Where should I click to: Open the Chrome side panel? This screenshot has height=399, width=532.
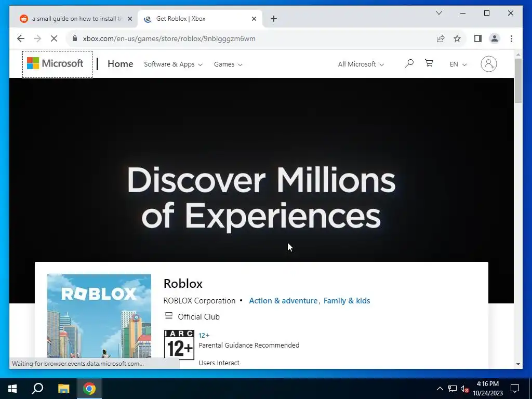(478, 38)
